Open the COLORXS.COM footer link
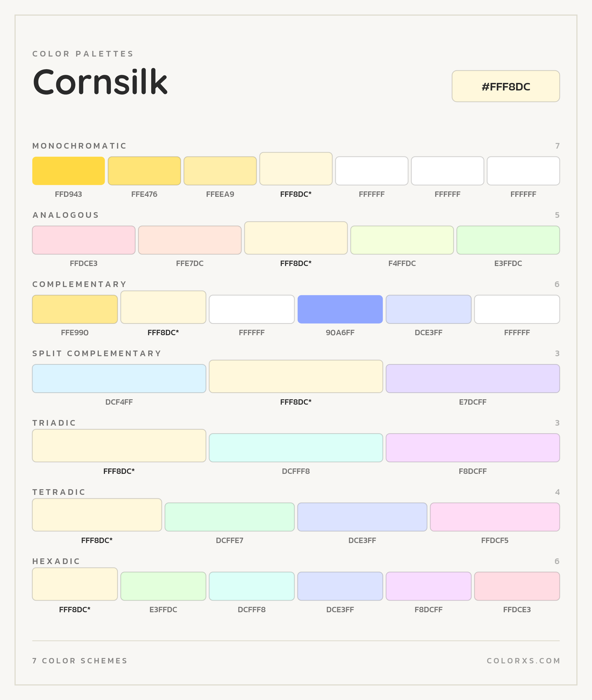Viewport: 592px width, 700px height. [523, 661]
